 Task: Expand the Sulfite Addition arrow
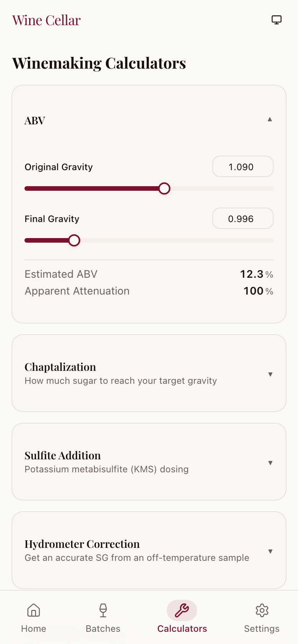point(270,463)
